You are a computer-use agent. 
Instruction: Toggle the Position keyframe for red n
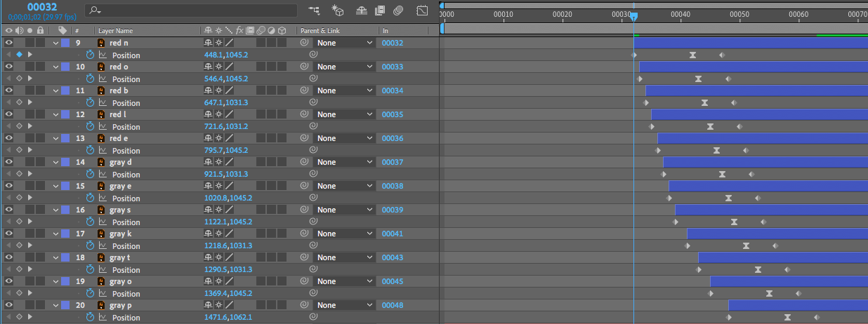click(x=19, y=55)
